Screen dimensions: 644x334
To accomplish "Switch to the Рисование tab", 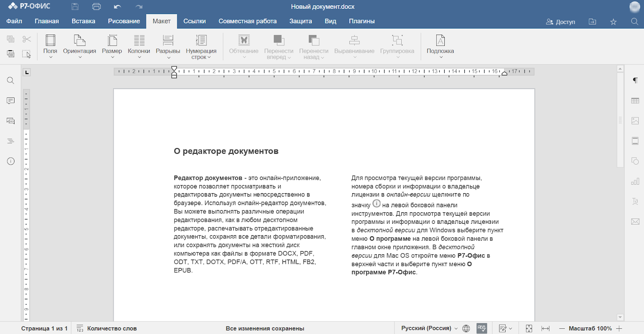I will (x=124, y=21).
